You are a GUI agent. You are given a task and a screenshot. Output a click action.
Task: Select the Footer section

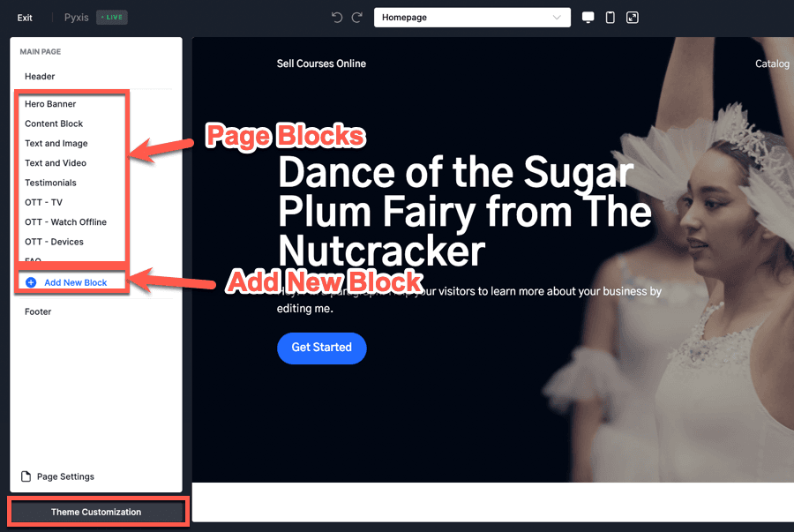click(x=38, y=311)
